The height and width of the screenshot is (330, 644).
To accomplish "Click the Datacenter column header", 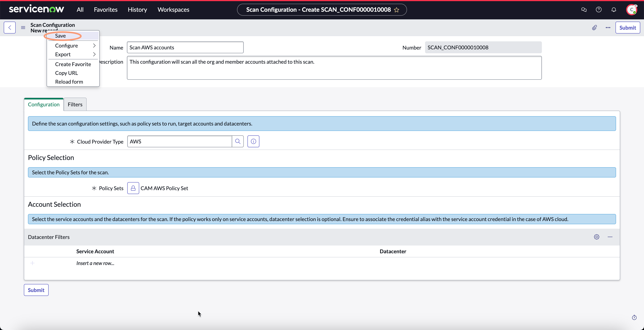I will [393, 251].
